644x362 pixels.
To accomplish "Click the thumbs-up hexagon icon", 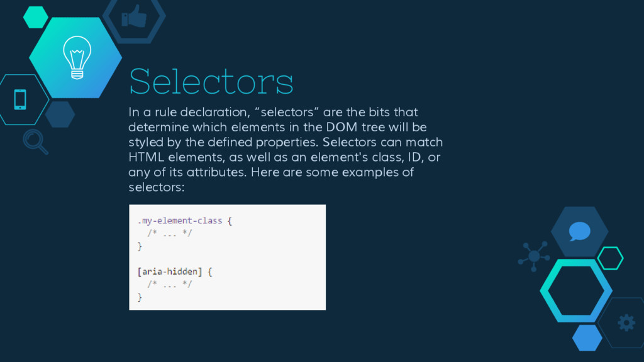I will 134,17.
